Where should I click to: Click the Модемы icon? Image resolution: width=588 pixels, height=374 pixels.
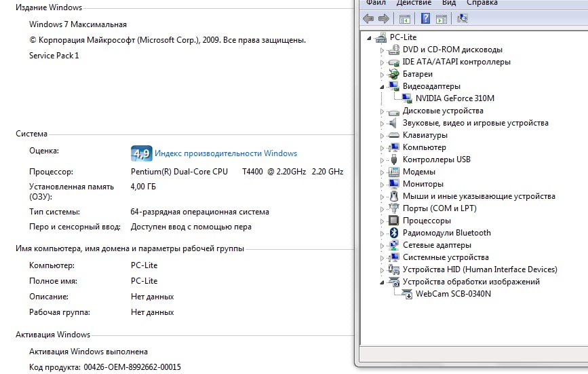(394, 172)
